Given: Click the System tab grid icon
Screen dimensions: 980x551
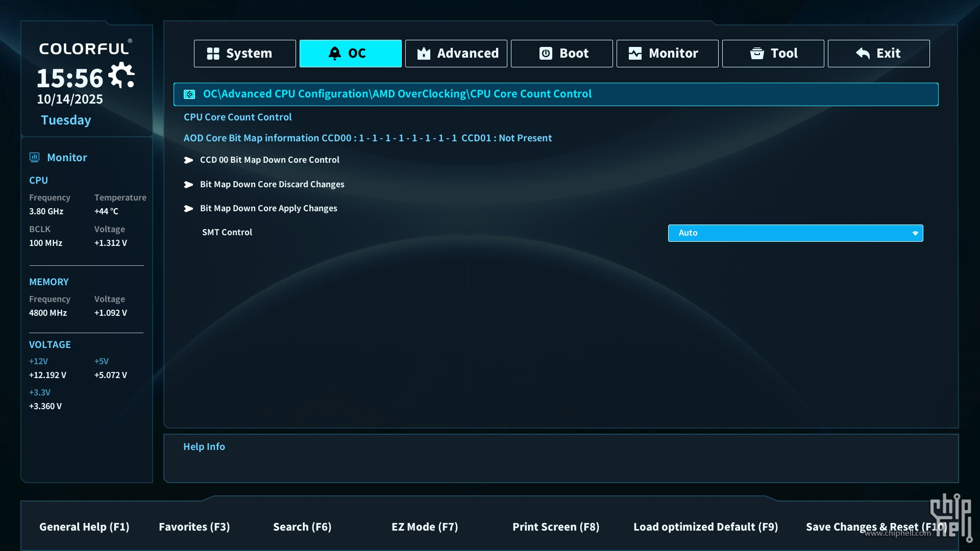Looking at the screenshot, I should point(213,54).
